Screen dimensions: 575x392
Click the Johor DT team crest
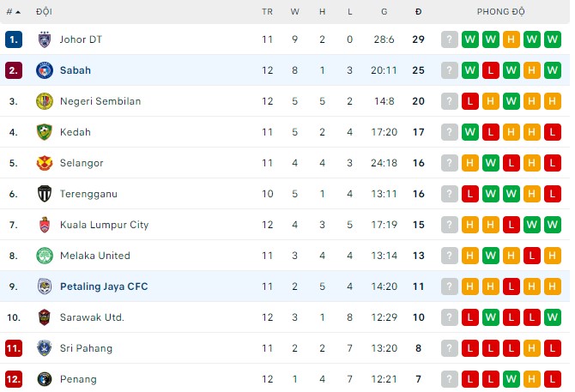click(x=45, y=39)
